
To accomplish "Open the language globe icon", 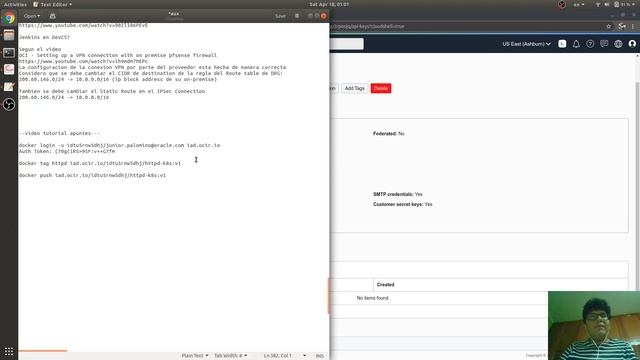I will tap(618, 44).
